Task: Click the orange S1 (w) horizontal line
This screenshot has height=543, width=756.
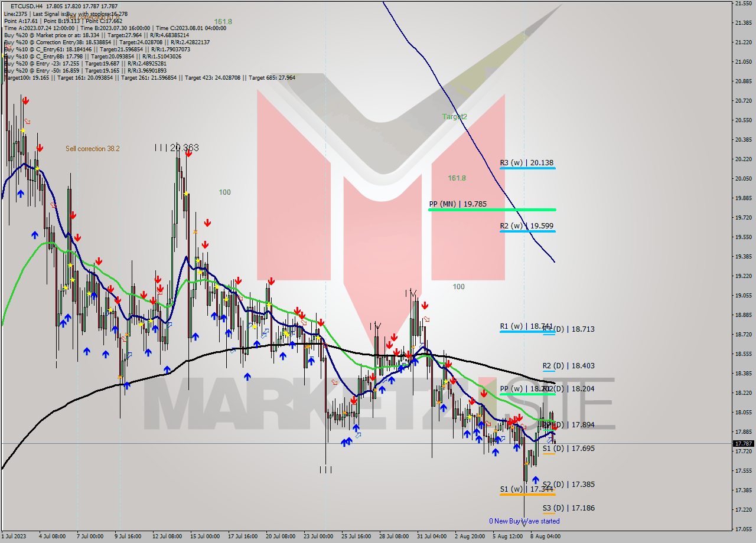Action: (x=527, y=494)
